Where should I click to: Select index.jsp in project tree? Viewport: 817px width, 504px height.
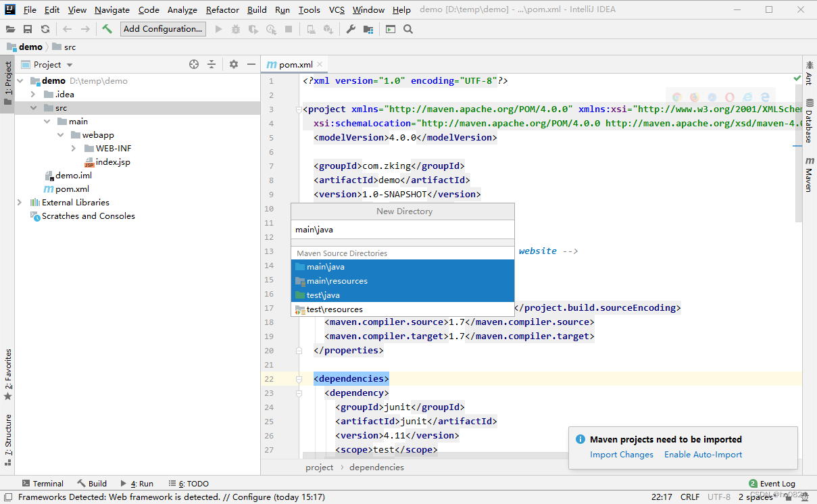107,162
